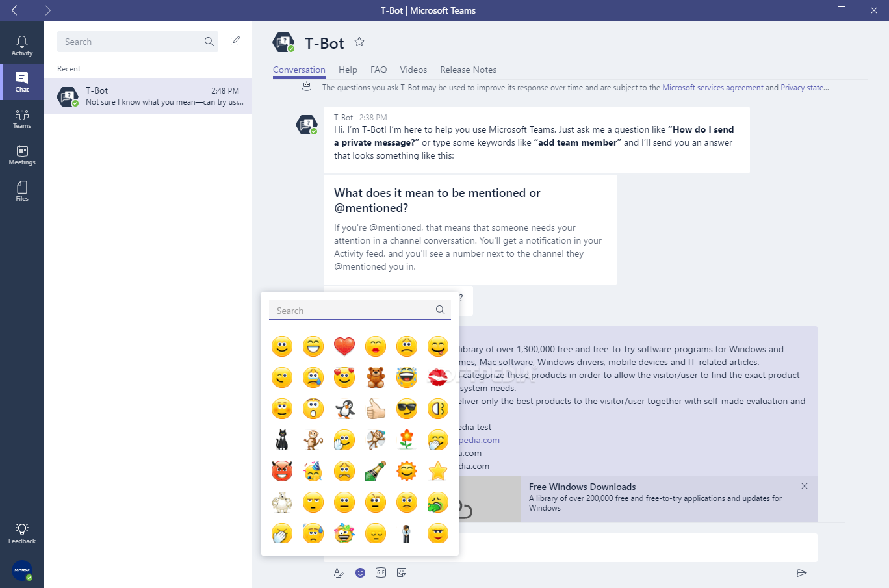The width and height of the screenshot is (889, 588).
Task: Insert the surprised open-mouth emoji
Action: pyautogui.click(x=313, y=409)
